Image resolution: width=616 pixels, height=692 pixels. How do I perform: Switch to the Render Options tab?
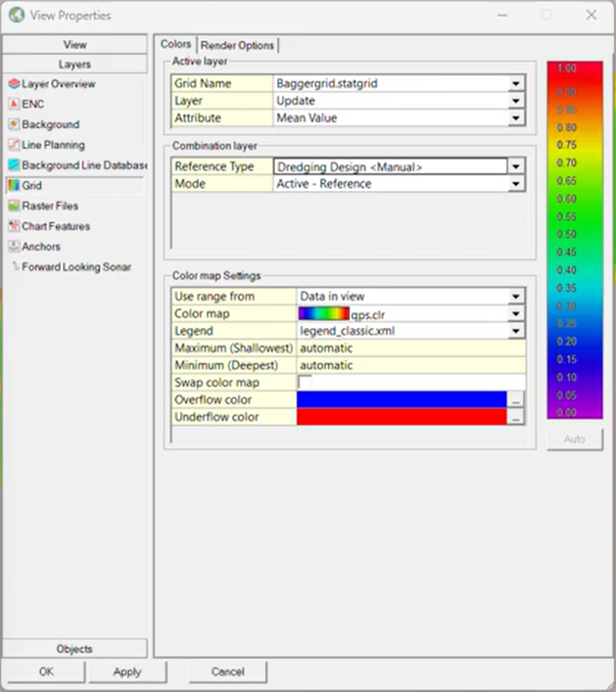(x=237, y=45)
